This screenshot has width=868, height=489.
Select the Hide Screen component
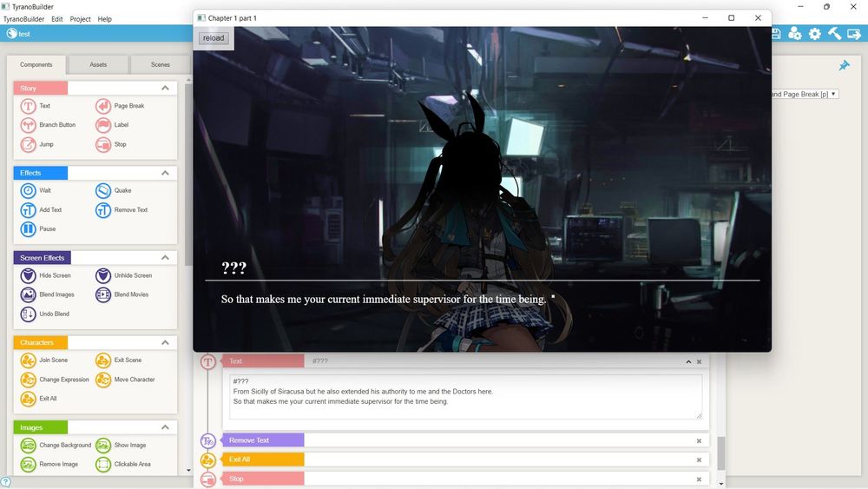point(45,275)
